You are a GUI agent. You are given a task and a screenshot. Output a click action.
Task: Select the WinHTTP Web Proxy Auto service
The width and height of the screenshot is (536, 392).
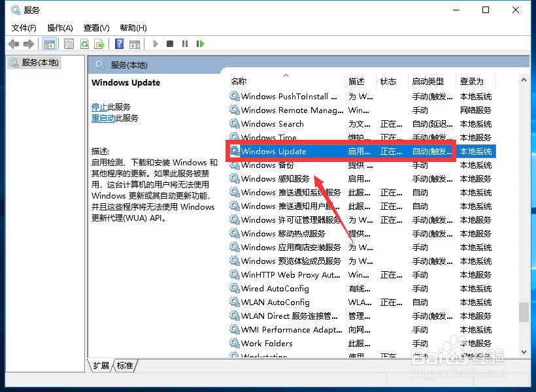[362, 275]
